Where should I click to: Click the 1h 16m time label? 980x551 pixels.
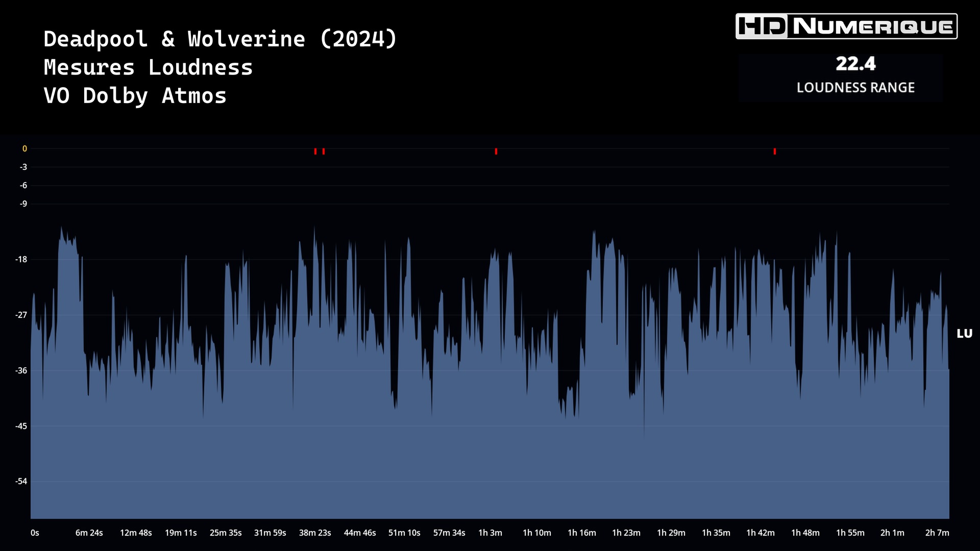pyautogui.click(x=582, y=533)
